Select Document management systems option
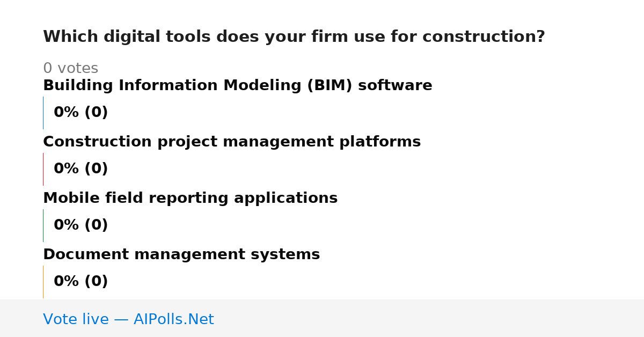This screenshot has width=644, height=337. tap(181, 255)
